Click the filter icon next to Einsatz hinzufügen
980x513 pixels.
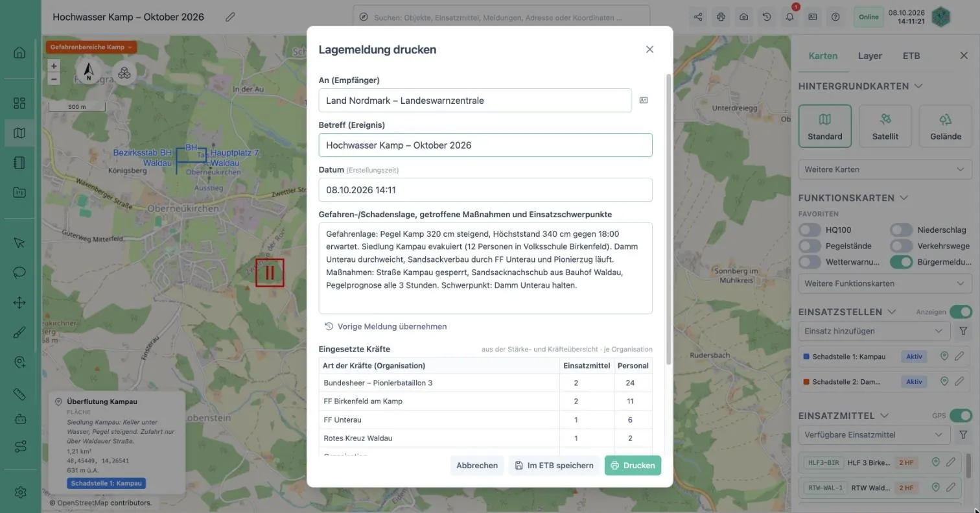point(963,331)
